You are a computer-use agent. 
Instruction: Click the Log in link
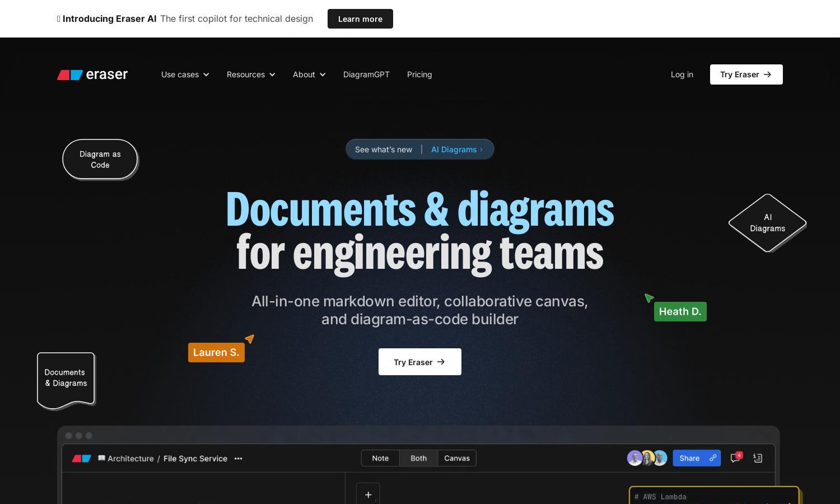pyautogui.click(x=682, y=74)
